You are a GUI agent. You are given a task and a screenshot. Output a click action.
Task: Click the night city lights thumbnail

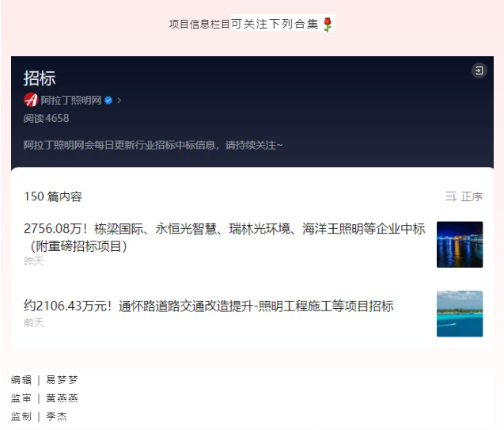459,244
